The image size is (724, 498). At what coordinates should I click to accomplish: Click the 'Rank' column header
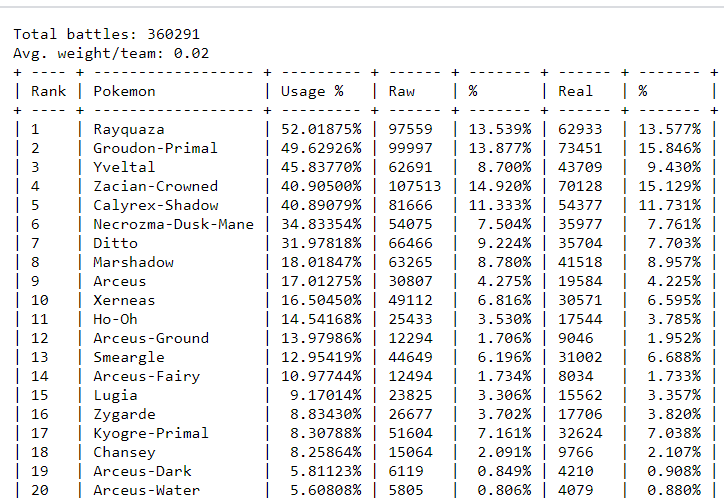tap(48, 91)
